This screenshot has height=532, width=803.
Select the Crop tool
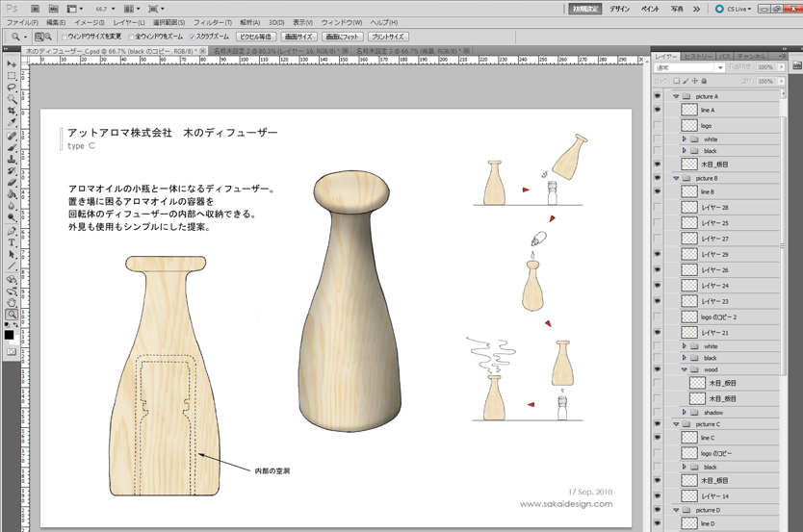tap(12, 111)
